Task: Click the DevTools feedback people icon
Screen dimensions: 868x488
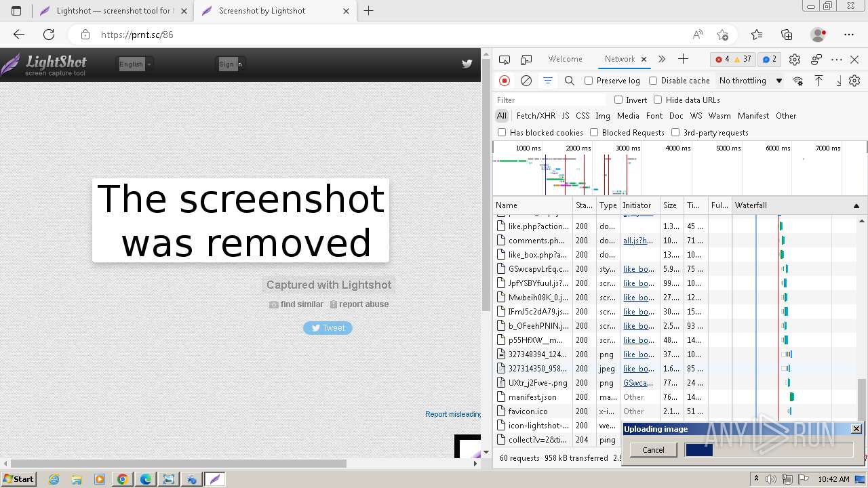Action: click(x=816, y=60)
